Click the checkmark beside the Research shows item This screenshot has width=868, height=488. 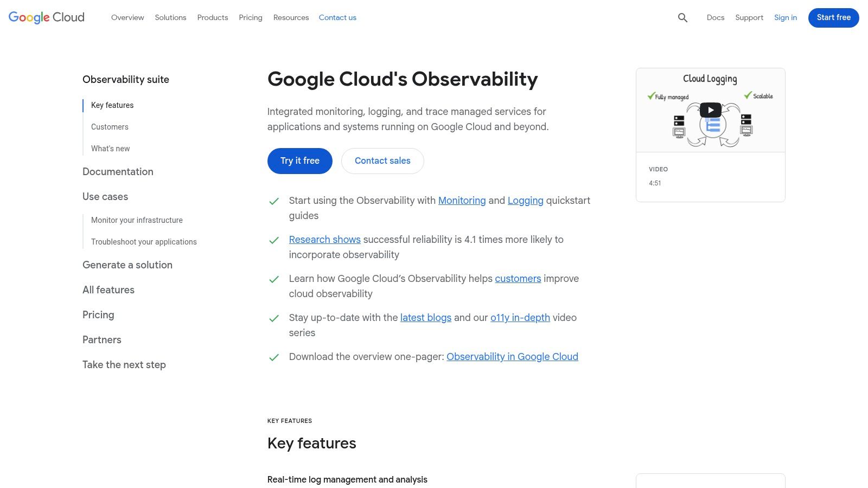click(274, 240)
